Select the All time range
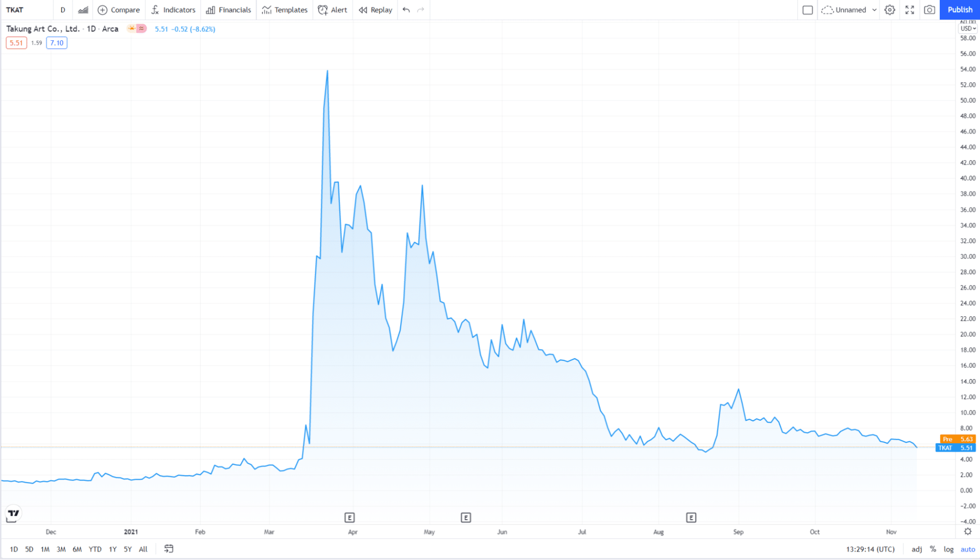 pyautogui.click(x=143, y=549)
